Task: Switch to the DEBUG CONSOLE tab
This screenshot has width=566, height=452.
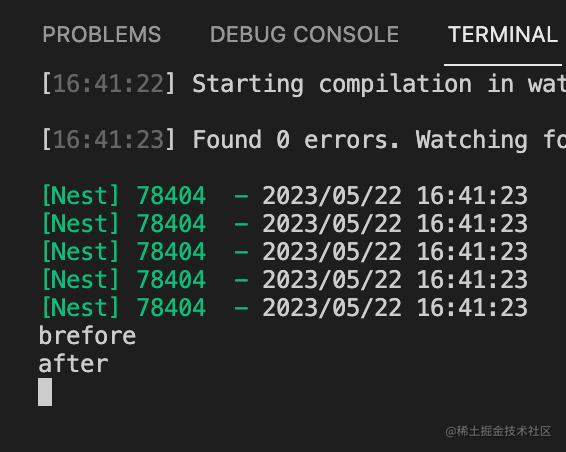Action: point(304,34)
